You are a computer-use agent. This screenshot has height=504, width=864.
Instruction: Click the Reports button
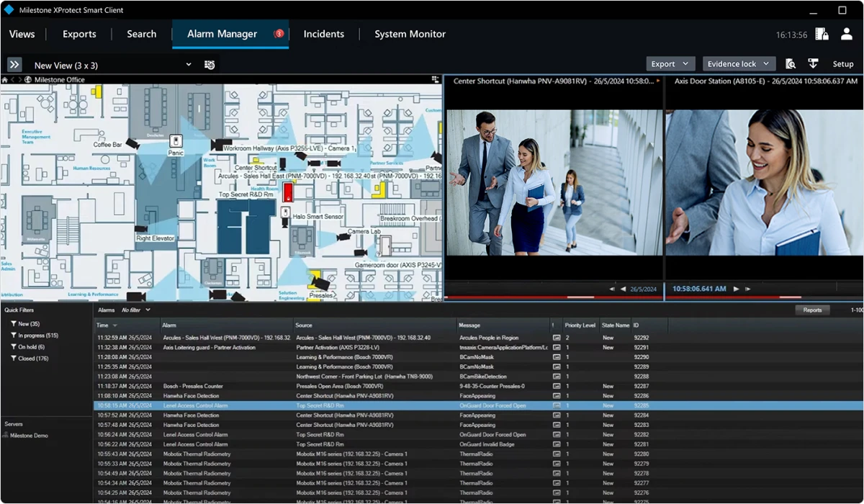tap(812, 310)
